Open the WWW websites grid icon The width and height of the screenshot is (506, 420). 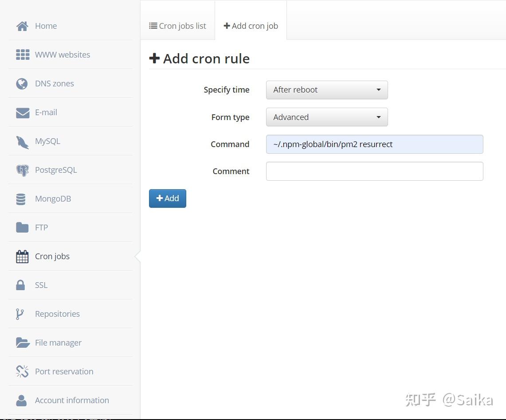(x=22, y=54)
